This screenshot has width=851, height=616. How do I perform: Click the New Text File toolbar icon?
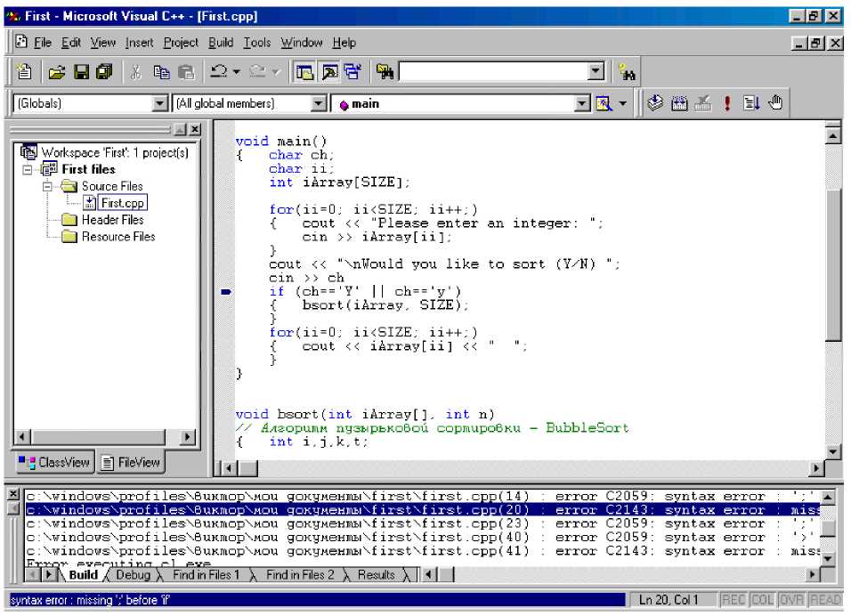pyautogui.click(x=24, y=71)
